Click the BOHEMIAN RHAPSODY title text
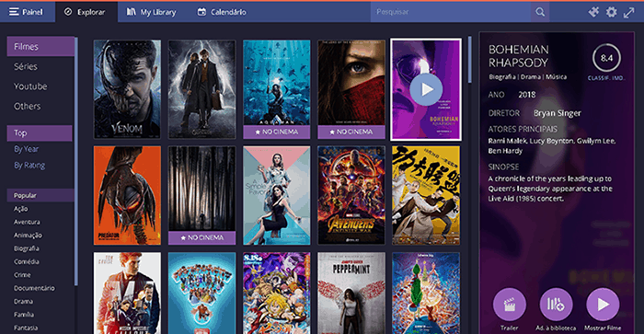The width and height of the screenshot is (644, 334). [518, 56]
